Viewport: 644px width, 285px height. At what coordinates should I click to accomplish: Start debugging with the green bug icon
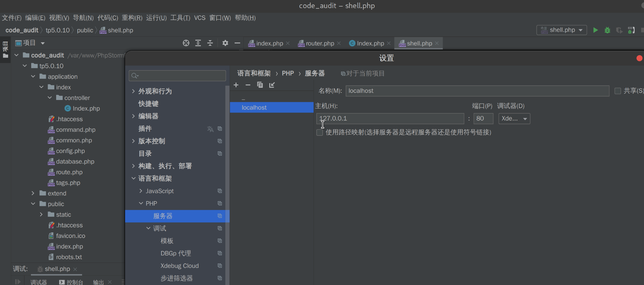pos(607,30)
